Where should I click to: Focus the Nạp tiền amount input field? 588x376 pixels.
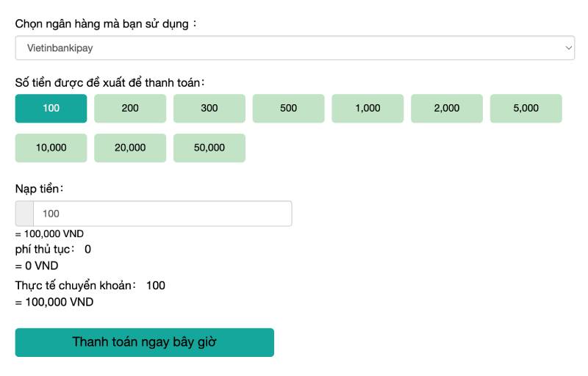tap(162, 214)
